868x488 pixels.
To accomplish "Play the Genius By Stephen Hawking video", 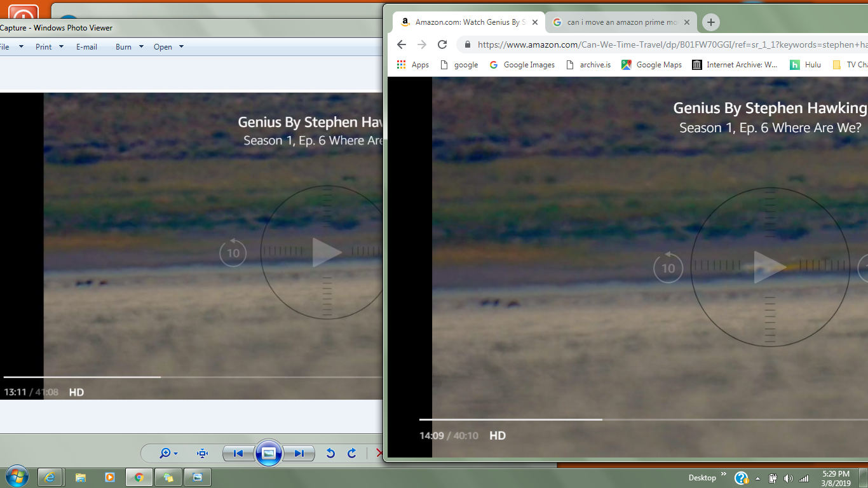I will tap(770, 267).
